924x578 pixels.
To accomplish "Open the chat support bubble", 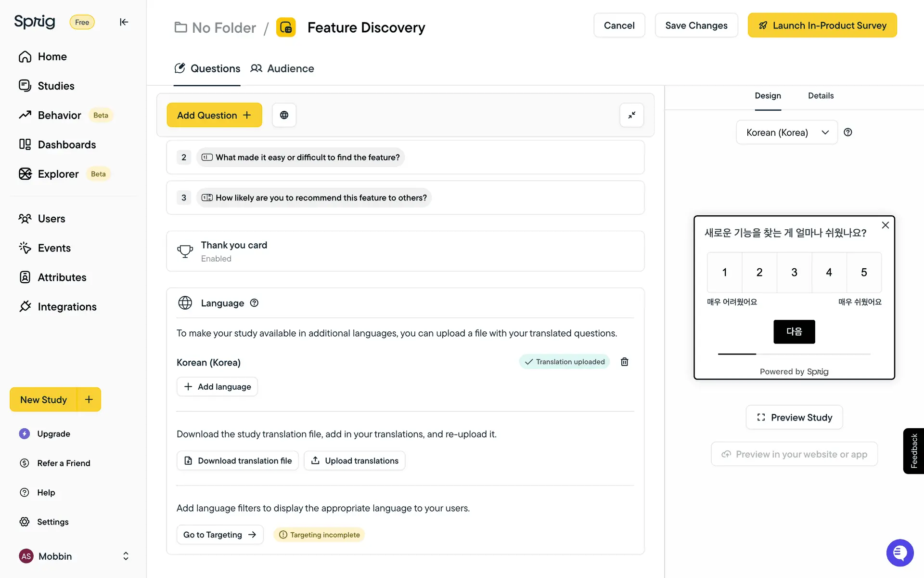I will click(x=899, y=553).
